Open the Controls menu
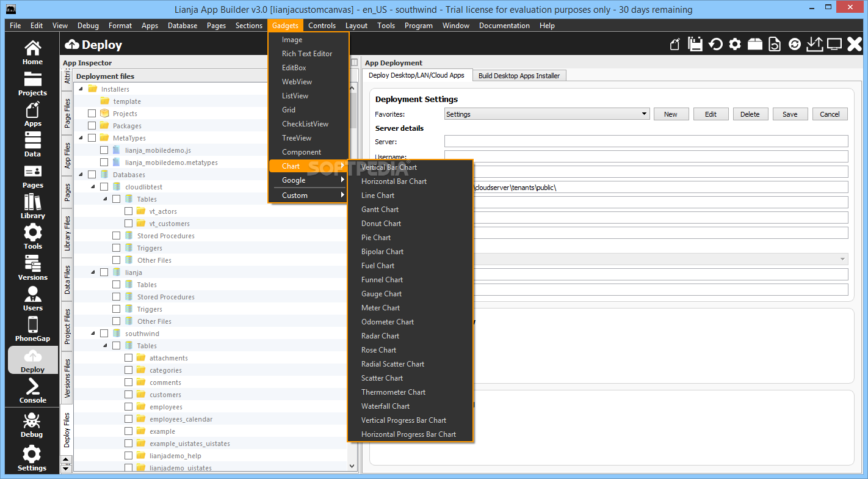Viewport: 868px width, 479px height. pyautogui.click(x=322, y=26)
